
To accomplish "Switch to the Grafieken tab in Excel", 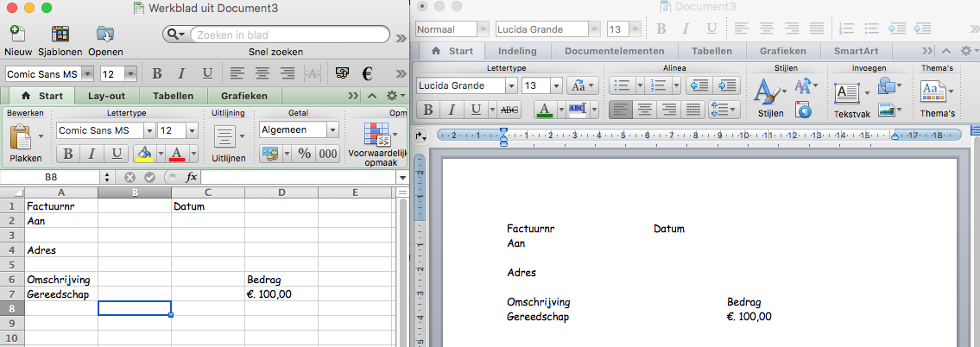I will pyautogui.click(x=243, y=96).
